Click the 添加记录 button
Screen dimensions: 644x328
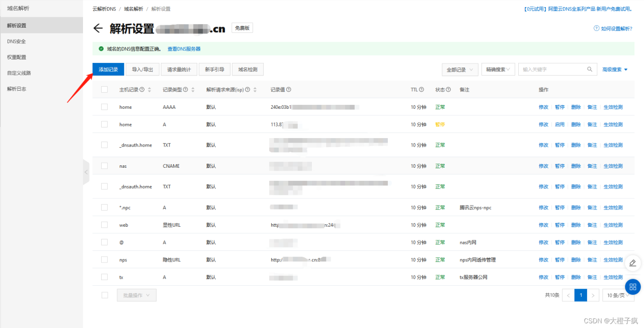pos(108,69)
